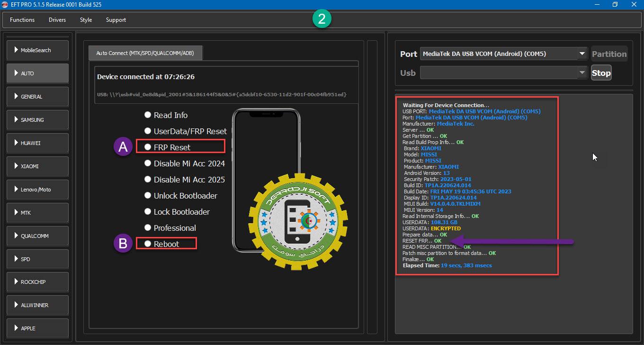
Task: Select Lock Bootloader radio button
Action: tap(148, 212)
